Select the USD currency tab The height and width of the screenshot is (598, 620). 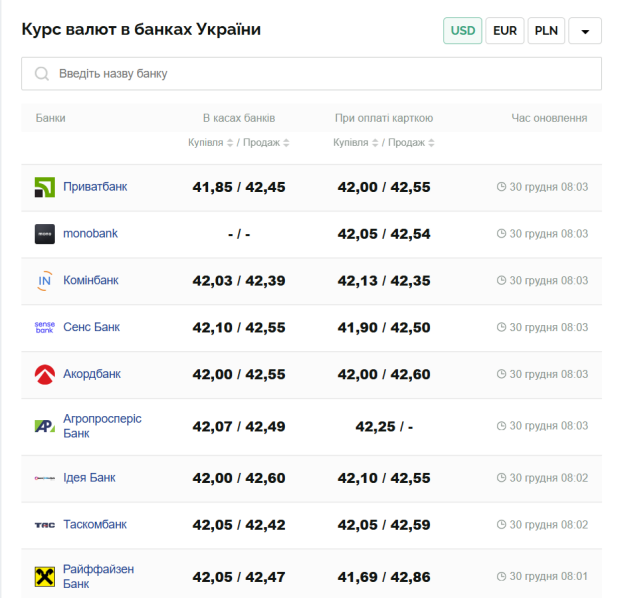(463, 31)
